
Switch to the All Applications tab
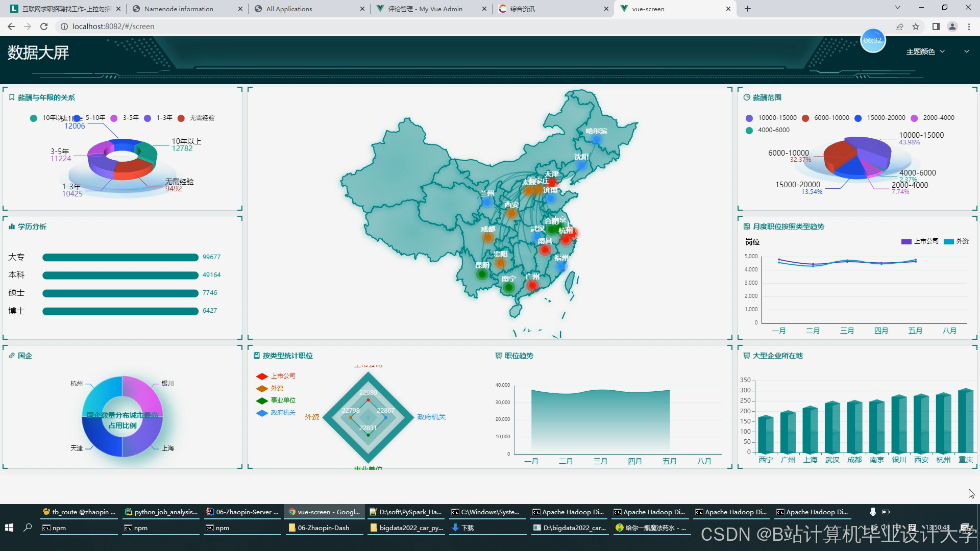(289, 9)
